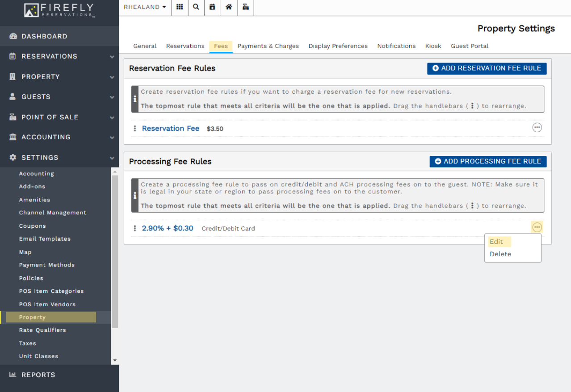Viewport: 571px width, 392px height.
Task: Expand the Reservations sidebar menu
Action: pos(59,56)
